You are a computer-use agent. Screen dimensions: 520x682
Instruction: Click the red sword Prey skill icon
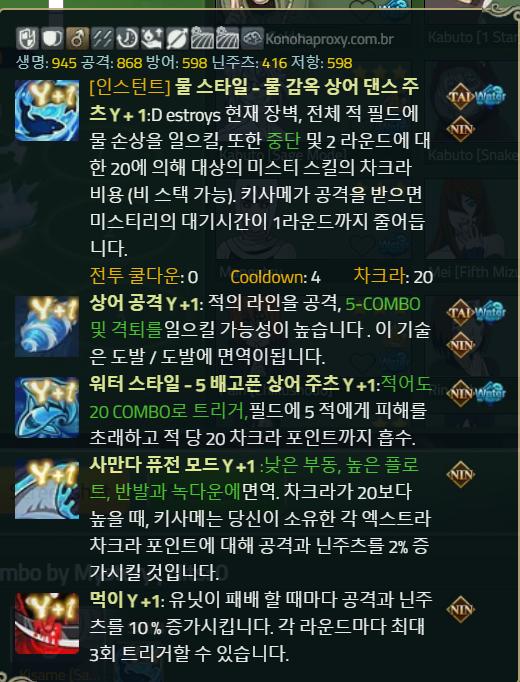(47, 624)
